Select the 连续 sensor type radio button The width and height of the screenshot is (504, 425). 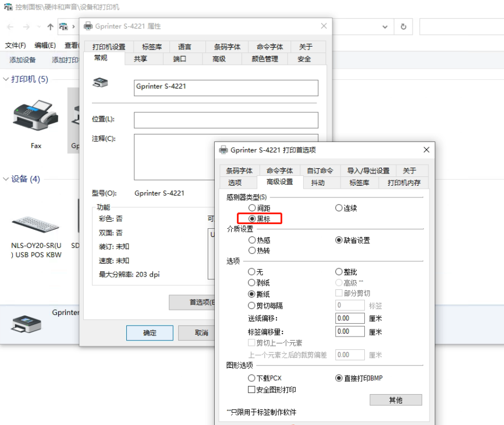click(339, 208)
